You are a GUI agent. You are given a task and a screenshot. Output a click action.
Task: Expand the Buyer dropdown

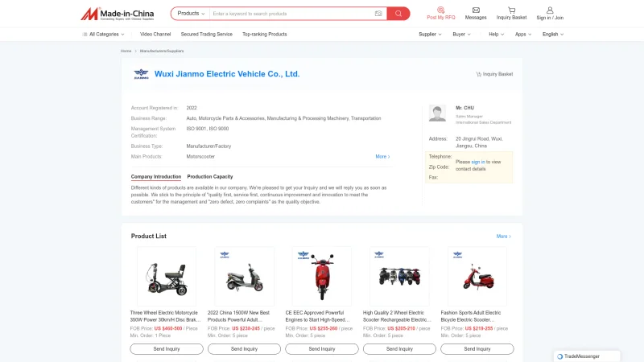point(461,35)
